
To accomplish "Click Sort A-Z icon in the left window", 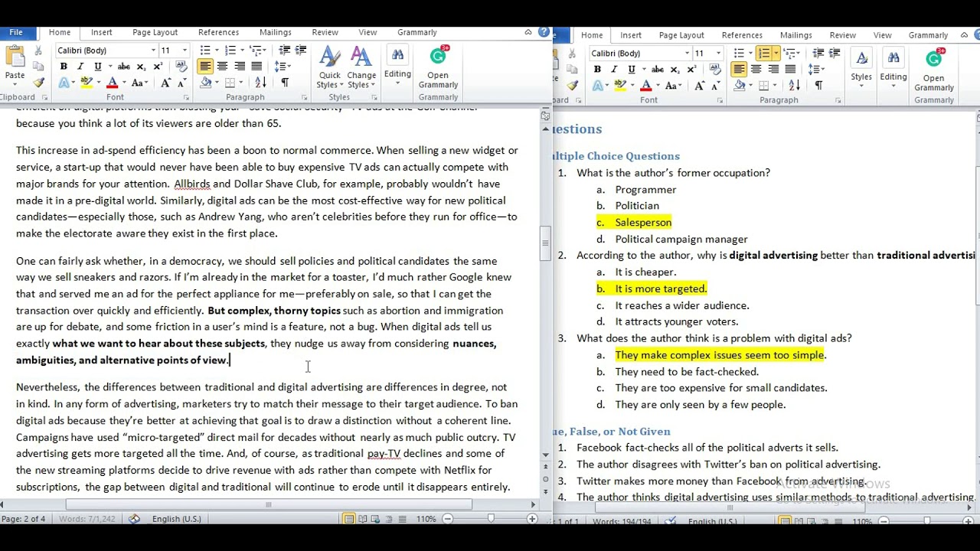I will coord(262,83).
